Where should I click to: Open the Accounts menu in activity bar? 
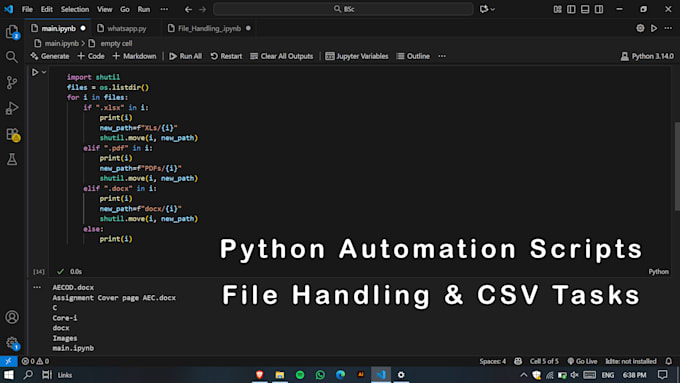coord(12,317)
